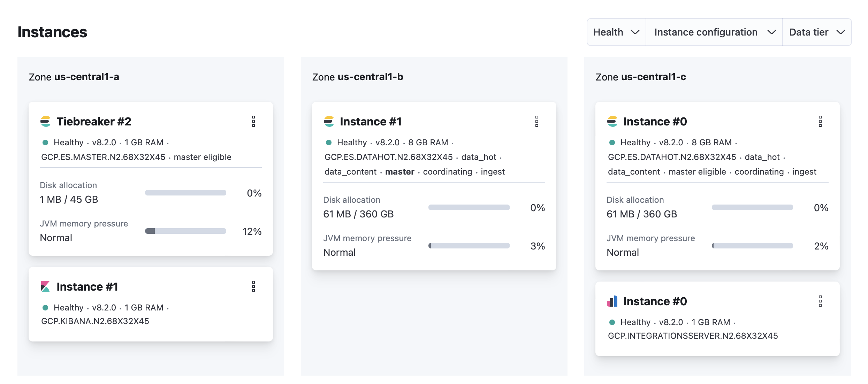The image size is (868, 384).
Task: Click the Tiebreaker #2 title
Action: point(94,121)
